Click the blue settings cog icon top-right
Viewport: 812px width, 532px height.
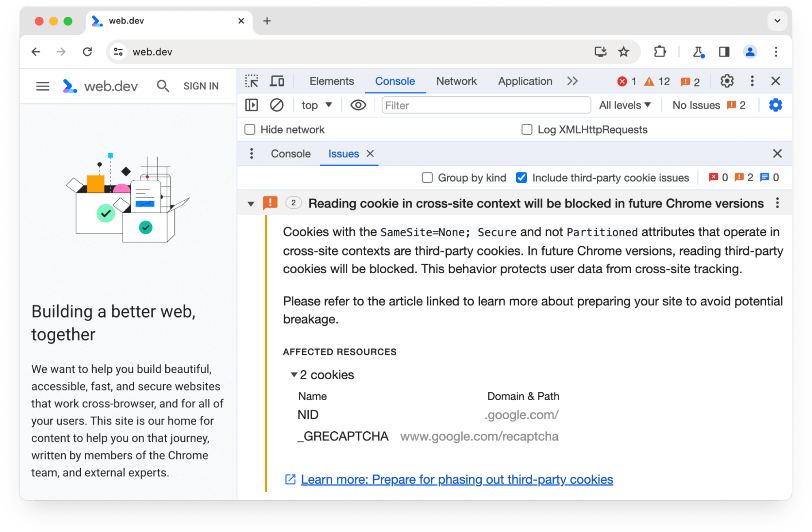click(775, 105)
